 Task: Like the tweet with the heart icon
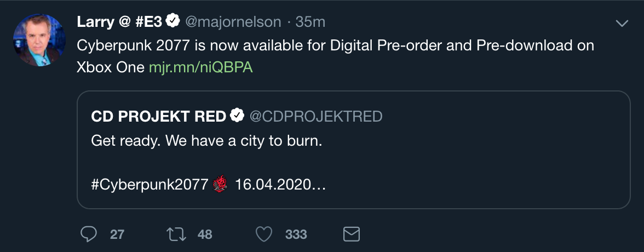(x=264, y=234)
